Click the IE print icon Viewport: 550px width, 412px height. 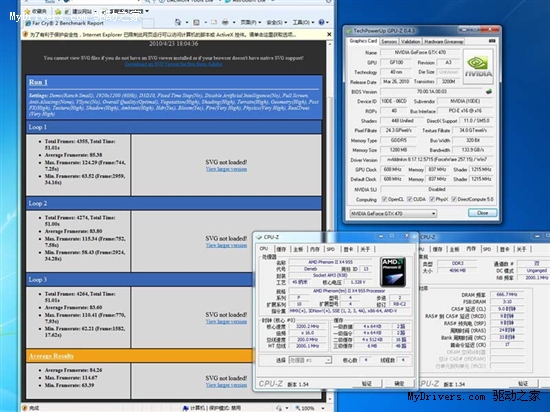coord(225,22)
